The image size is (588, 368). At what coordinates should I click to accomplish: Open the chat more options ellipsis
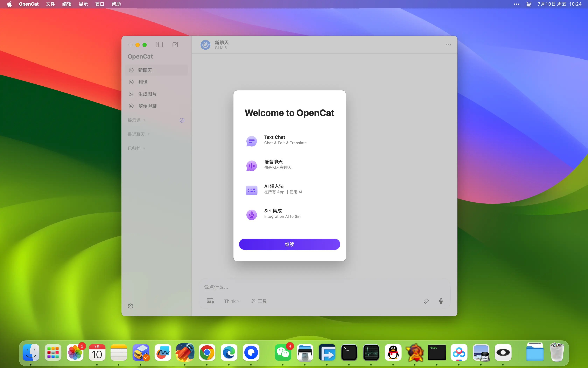[448, 45]
